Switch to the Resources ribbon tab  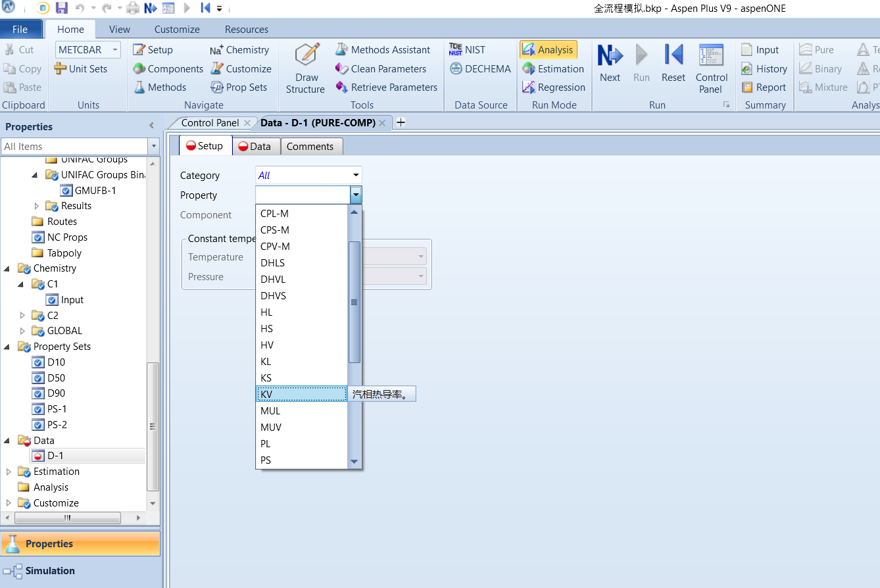click(x=247, y=30)
